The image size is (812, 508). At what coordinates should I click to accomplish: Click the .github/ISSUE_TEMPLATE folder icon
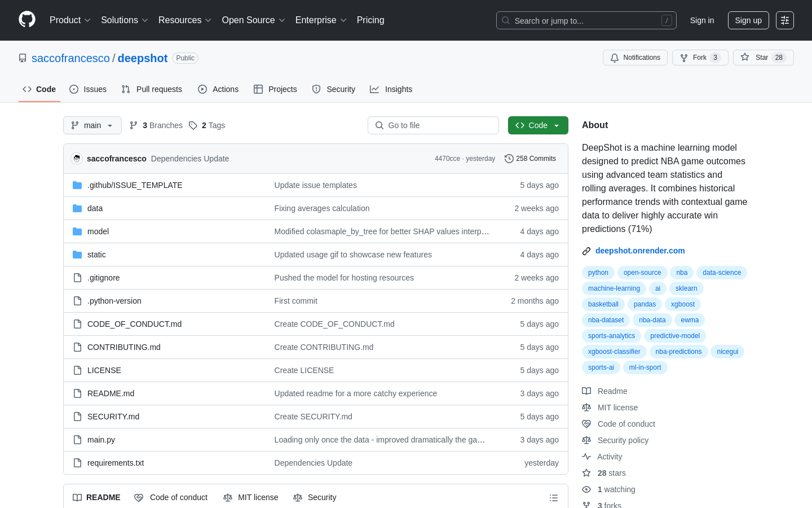tap(77, 185)
